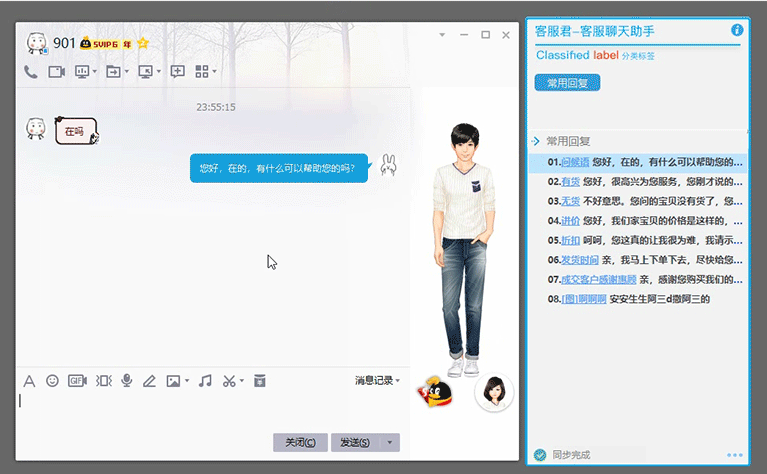
Task: Open the remote demo screen icon
Action: click(82, 72)
